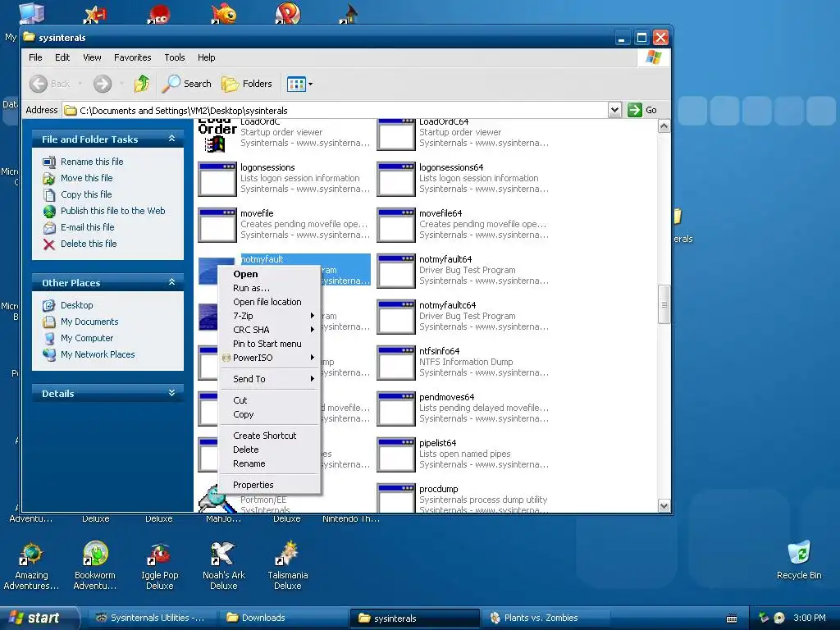Screen dimensions: 840x630
Task: Select the notmyfaultc64 file icon
Action: pyautogui.click(x=396, y=317)
